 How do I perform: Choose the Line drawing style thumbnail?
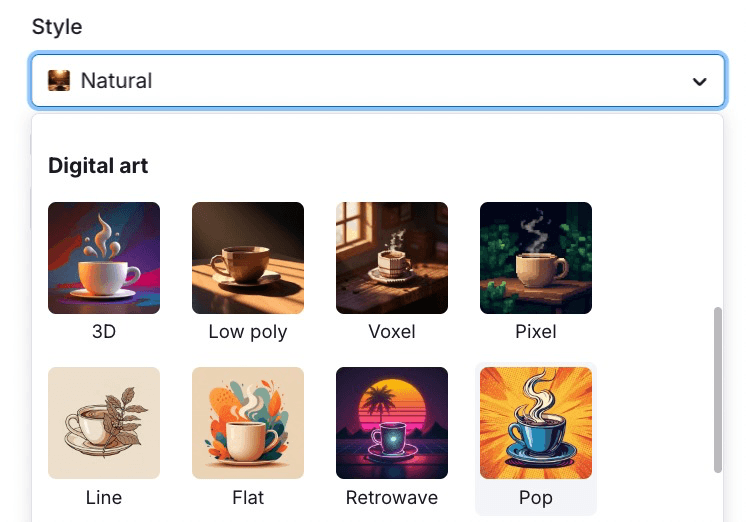[104, 423]
